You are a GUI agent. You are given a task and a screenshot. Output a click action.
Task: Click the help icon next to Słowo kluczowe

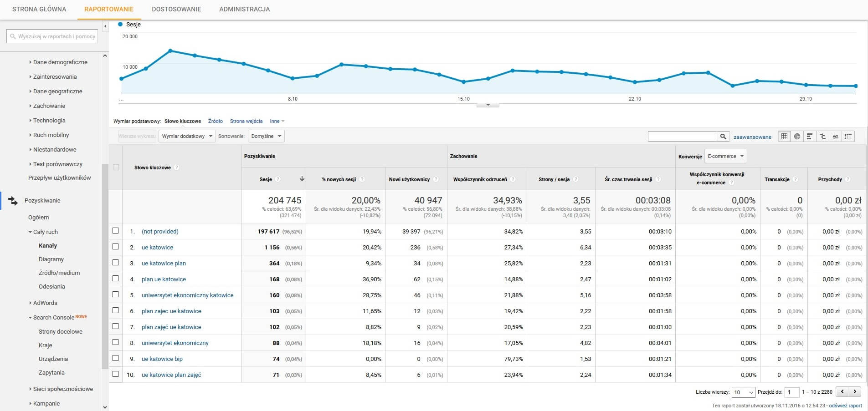click(177, 167)
